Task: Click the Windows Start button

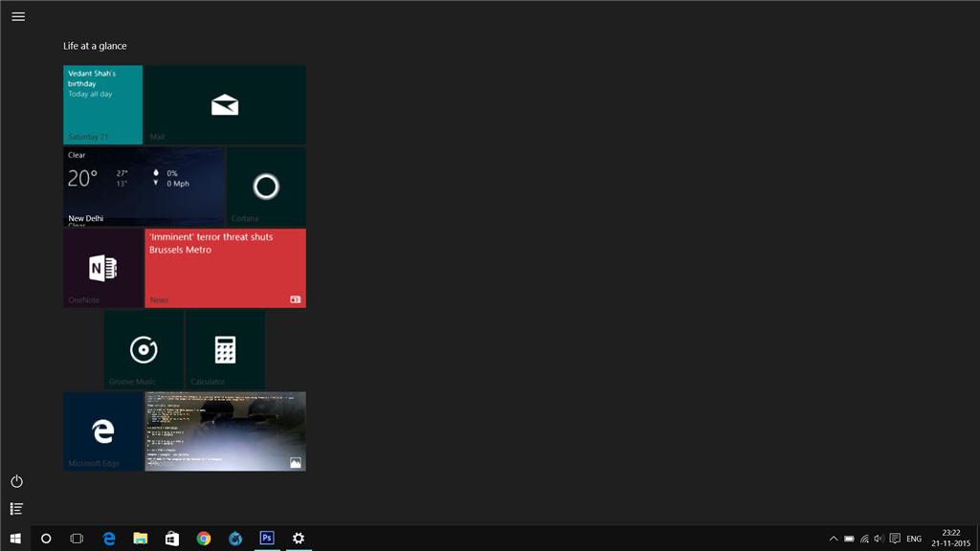Action: tap(15, 539)
